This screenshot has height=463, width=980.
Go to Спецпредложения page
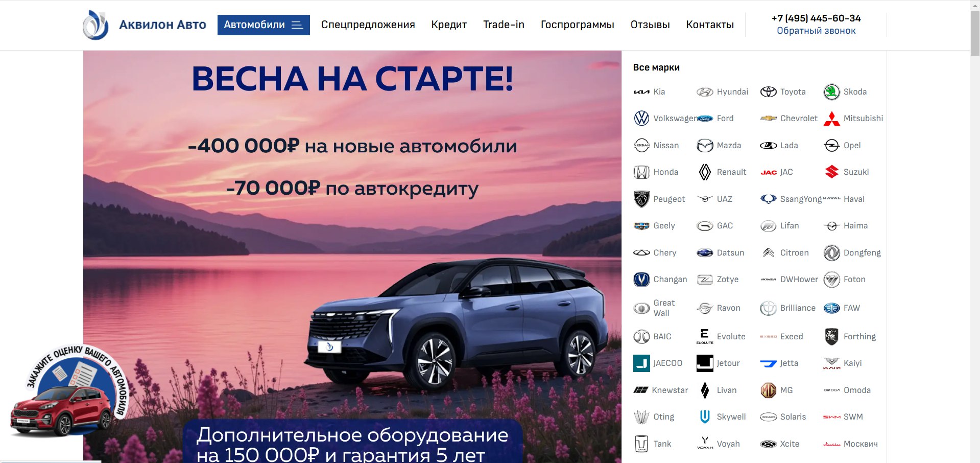368,25
